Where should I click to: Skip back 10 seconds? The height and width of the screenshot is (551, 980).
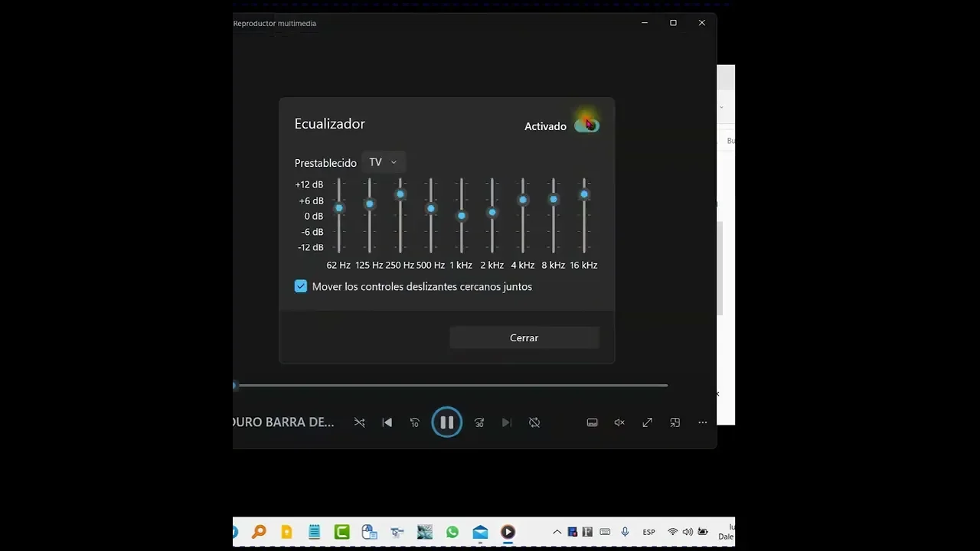click(415, 422)
